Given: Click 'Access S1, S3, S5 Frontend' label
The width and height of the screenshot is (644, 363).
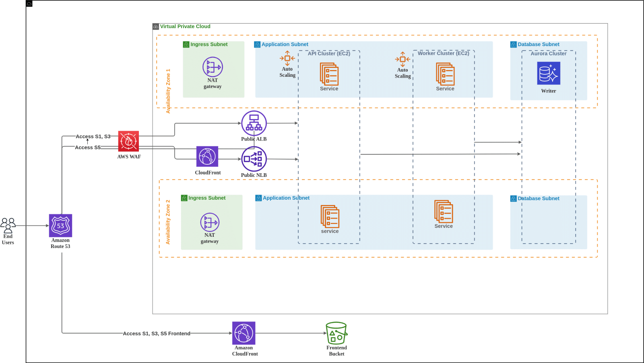Looking at the screenshot, I should pyautogui.click(x=157, y=334).
